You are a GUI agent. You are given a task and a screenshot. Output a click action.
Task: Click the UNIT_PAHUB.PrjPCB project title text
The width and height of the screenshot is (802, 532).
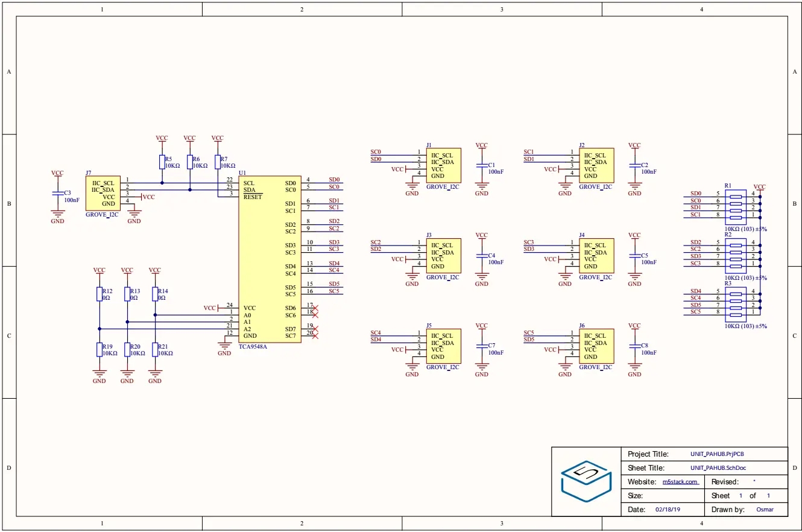[721, 454]
